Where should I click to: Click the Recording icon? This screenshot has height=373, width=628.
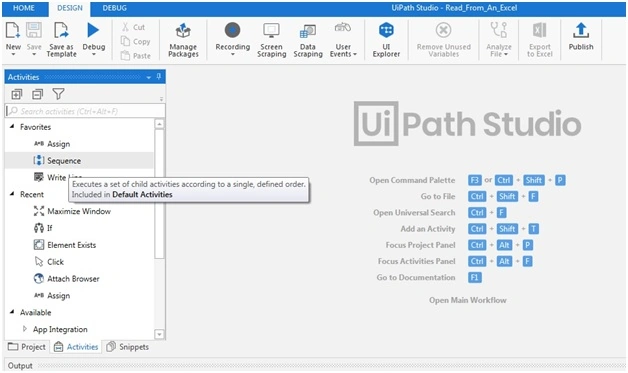(x=232, y=30)
